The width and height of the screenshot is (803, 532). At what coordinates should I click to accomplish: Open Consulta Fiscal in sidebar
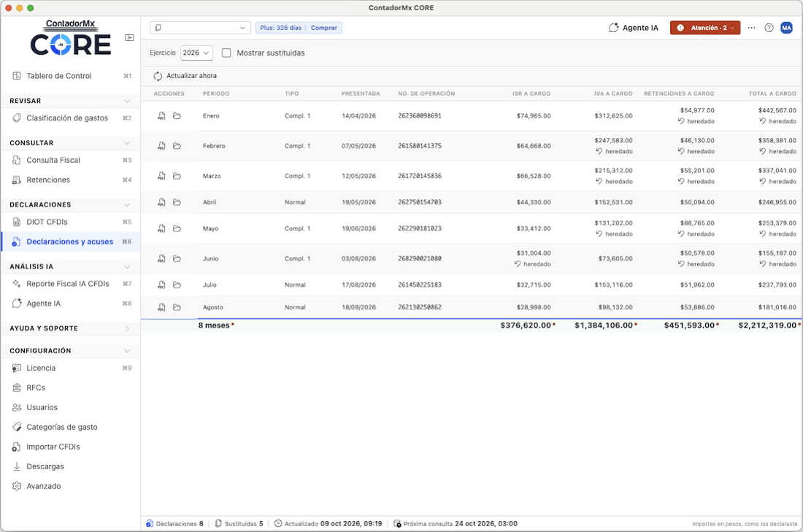pyautogui.click(x=71, y=161)
